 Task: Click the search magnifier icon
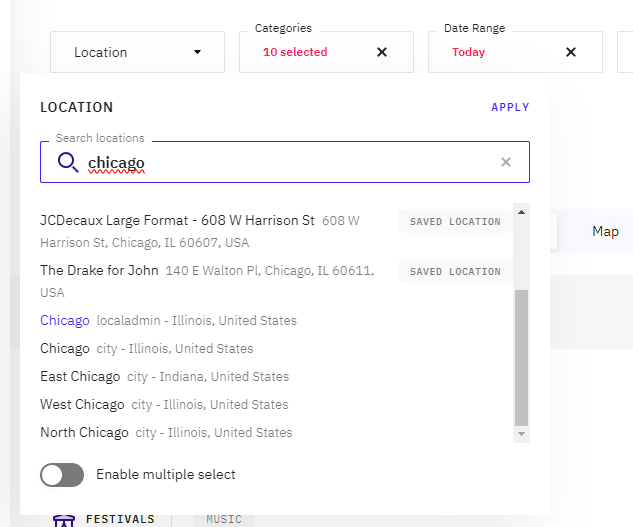point(68,162)
